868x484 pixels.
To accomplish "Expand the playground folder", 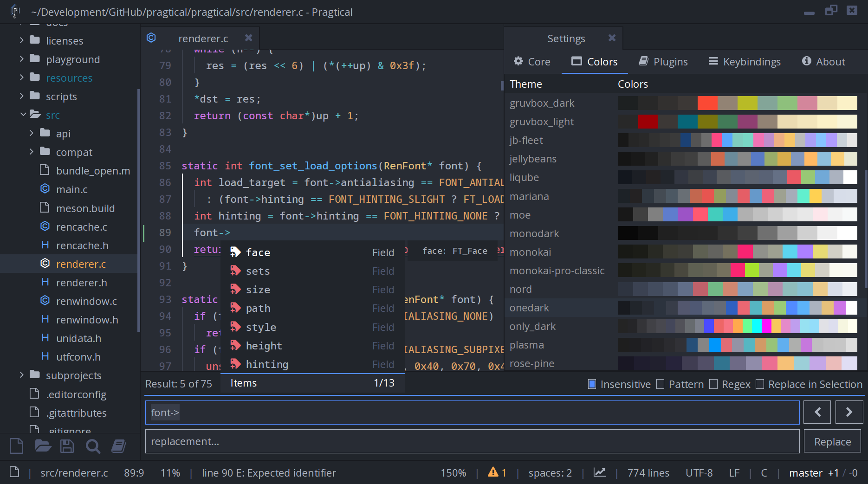I will click(x=21, y=59).
